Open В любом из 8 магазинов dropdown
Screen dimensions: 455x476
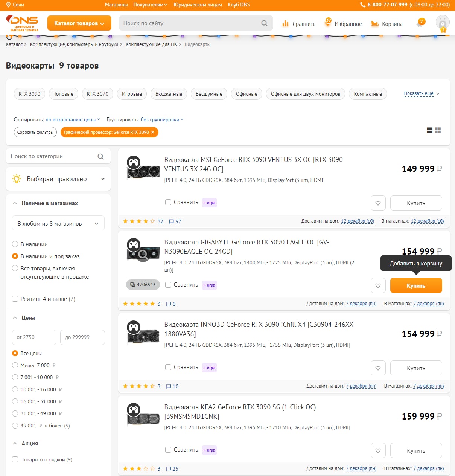tap(58, 223)
